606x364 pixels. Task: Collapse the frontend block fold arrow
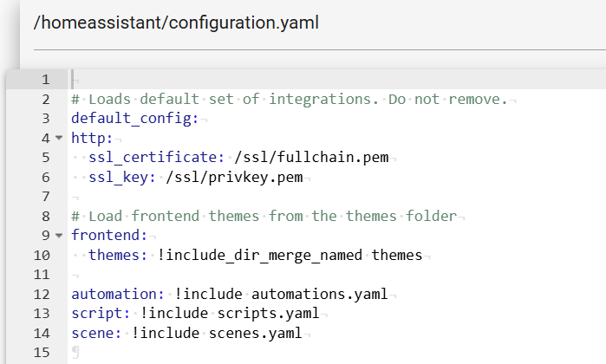click(59, 235)
